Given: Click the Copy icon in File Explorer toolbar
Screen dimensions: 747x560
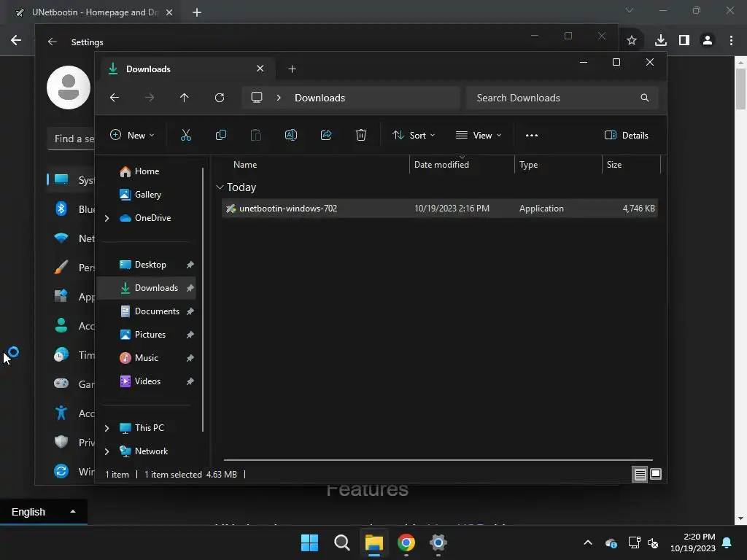Looking at the screenshot, I should tap(220, 135).
